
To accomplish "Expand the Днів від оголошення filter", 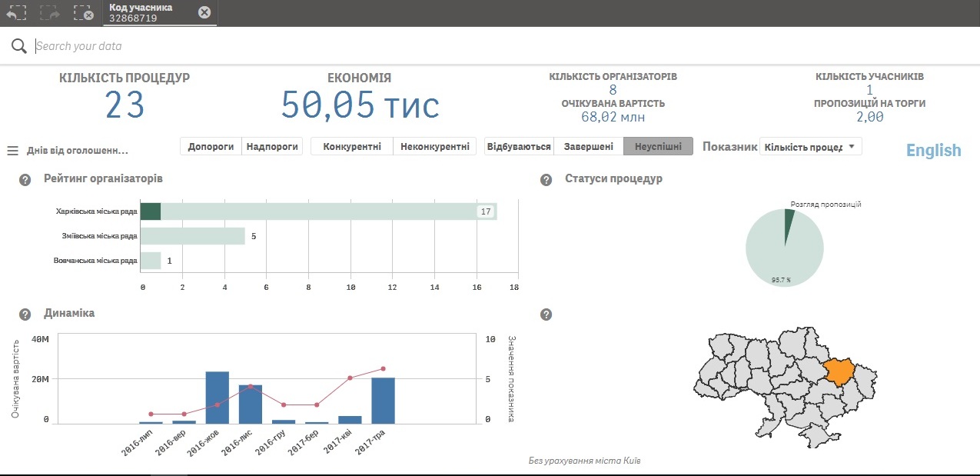I will click(x=77, y=151).
